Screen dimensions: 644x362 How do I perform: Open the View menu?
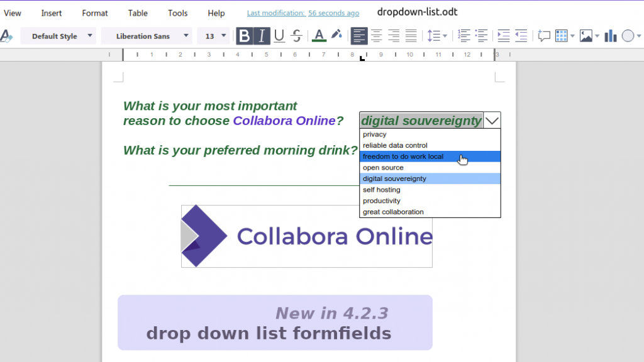pyautogui.click(x=13, y=13)
